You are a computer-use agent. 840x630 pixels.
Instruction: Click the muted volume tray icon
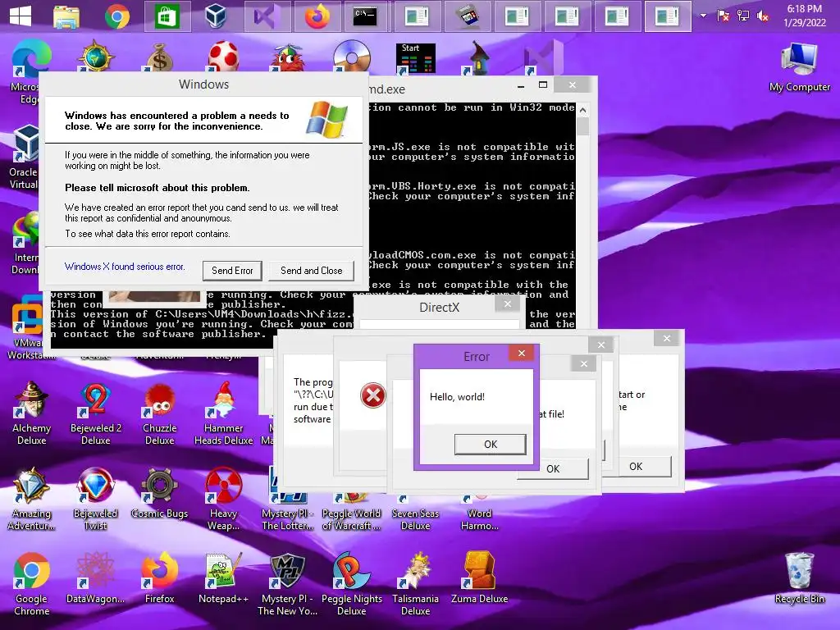[762, 16]
